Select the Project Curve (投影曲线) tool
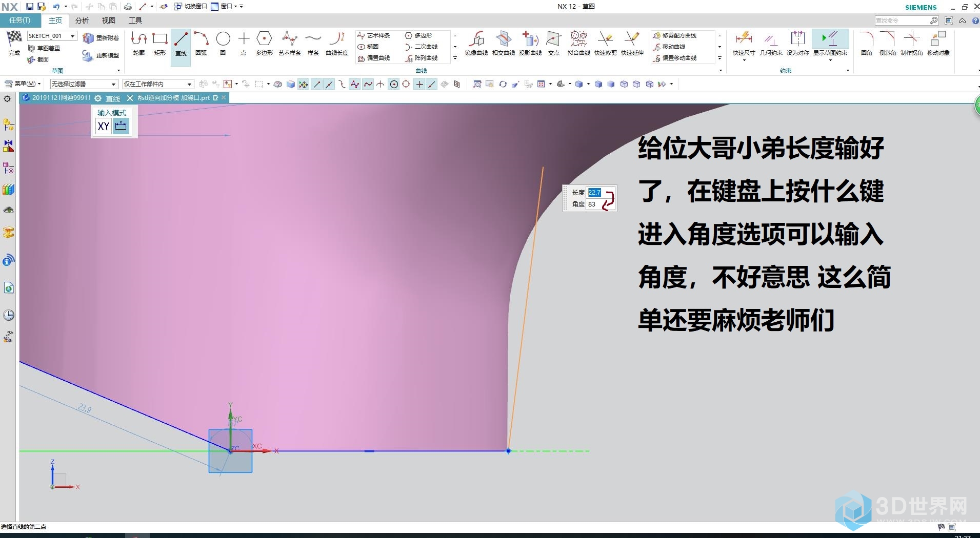 pos(530,43)
